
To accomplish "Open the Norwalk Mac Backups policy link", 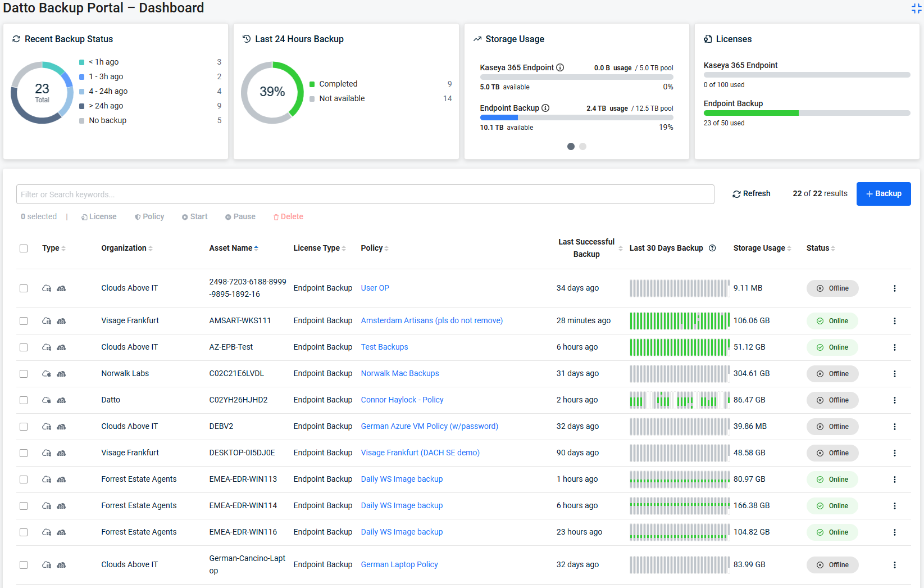I will point(400,373).
